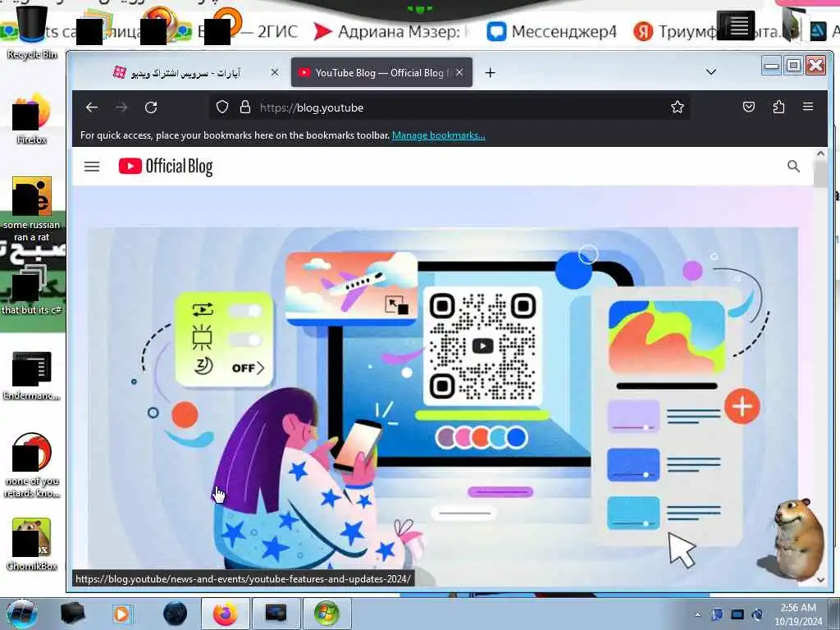The width and height of the screenshot is (840, 630).
Task: Open the black box taskbar icon
Action: click(72, 614)
